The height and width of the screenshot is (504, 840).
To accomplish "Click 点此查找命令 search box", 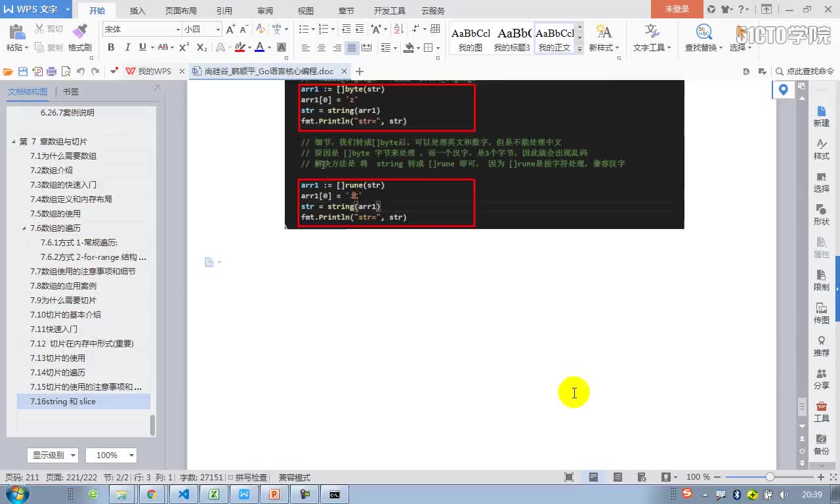I will [805, 72].
